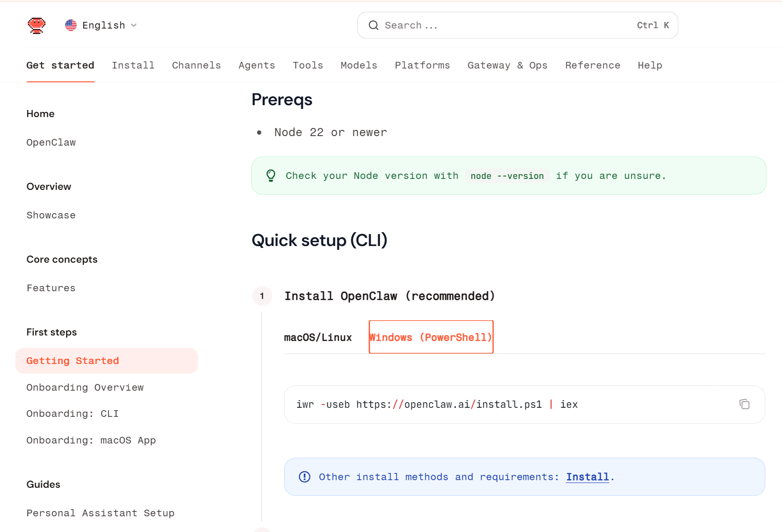This screenshot has height=532, width=782.
Task: Click the US flag language icon
Action: [x=71, y=25]
